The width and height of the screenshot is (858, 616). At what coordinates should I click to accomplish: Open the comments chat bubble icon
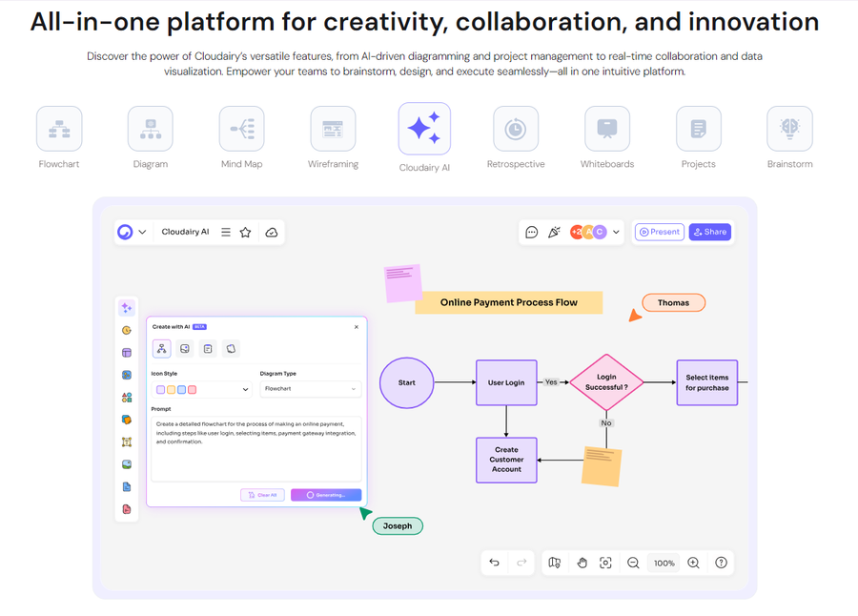531,232
